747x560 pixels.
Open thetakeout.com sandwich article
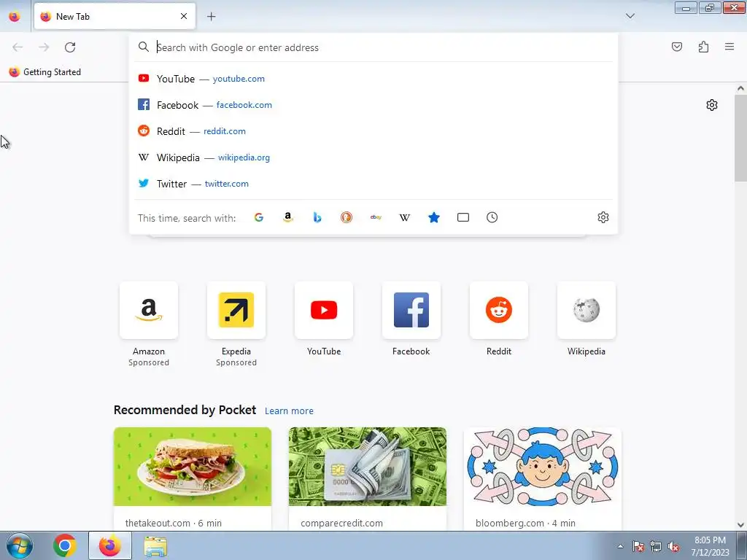[x=193, y=478]
